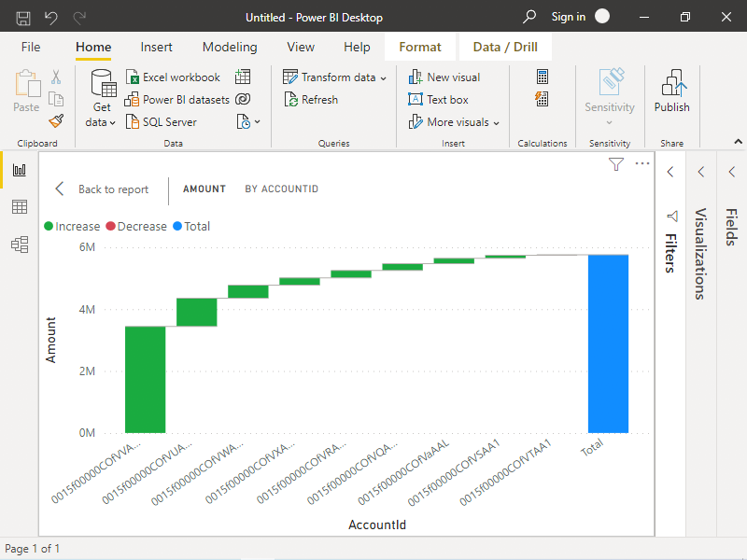The height and width of the screenshot is (560, 747).
Task: Click the Fields pane label
Action: (731, 227)
